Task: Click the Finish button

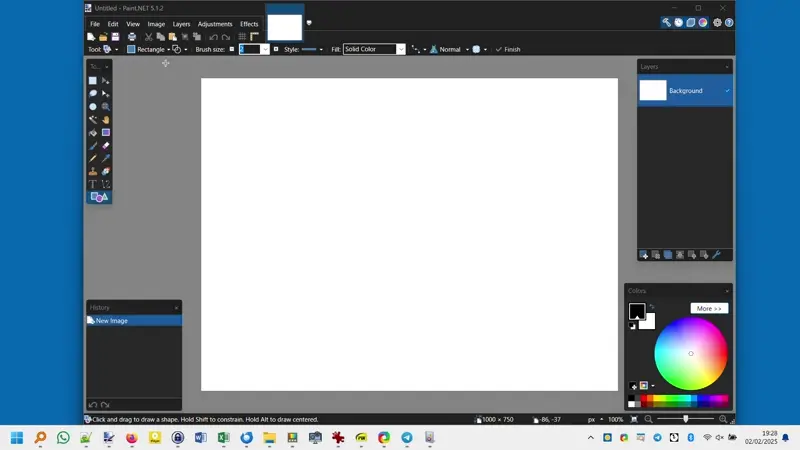Action: 508,49
